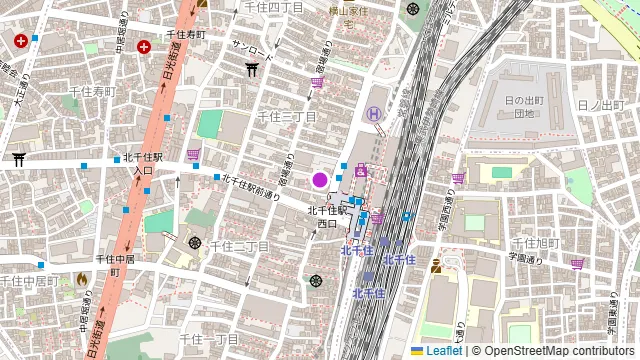Click the purple shopping bag department store icon
640x360 pixels.
[x=360, y=170]
